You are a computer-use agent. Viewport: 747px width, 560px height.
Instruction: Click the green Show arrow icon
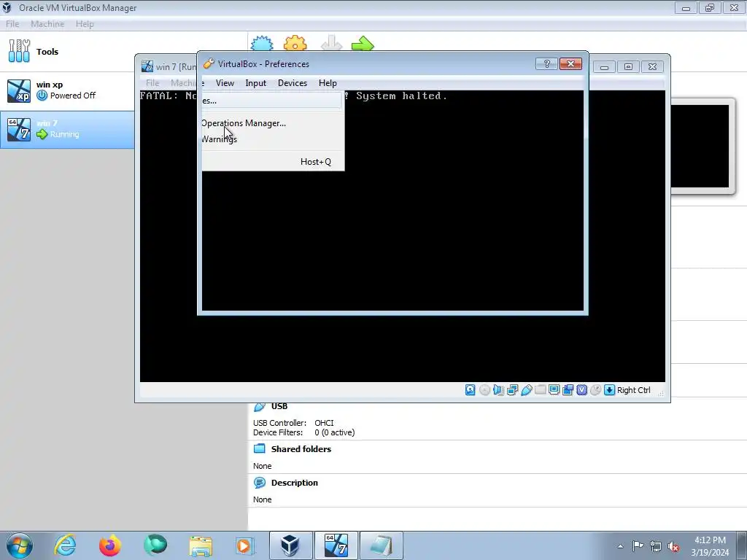pos(363,43)
